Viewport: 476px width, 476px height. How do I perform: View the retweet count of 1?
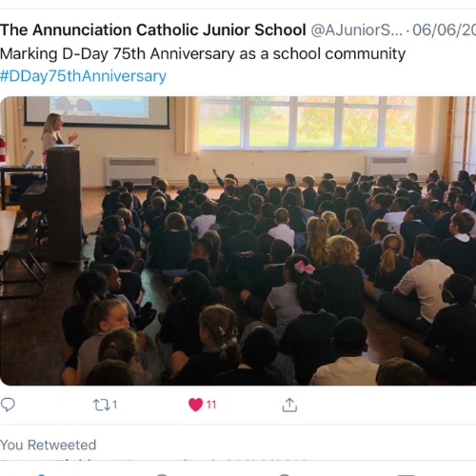[x=114, y=405]
